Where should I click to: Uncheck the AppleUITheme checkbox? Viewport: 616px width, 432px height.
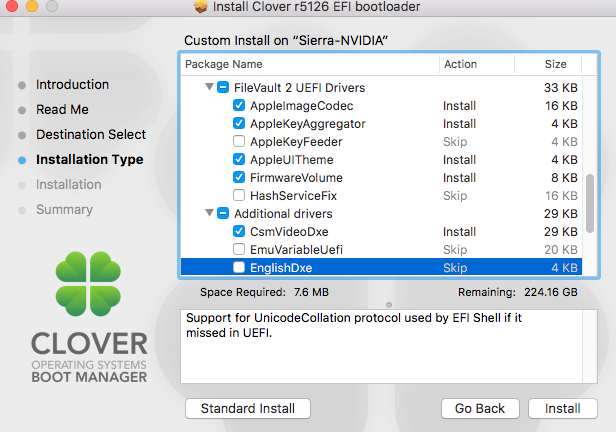[x=239, y=159]
